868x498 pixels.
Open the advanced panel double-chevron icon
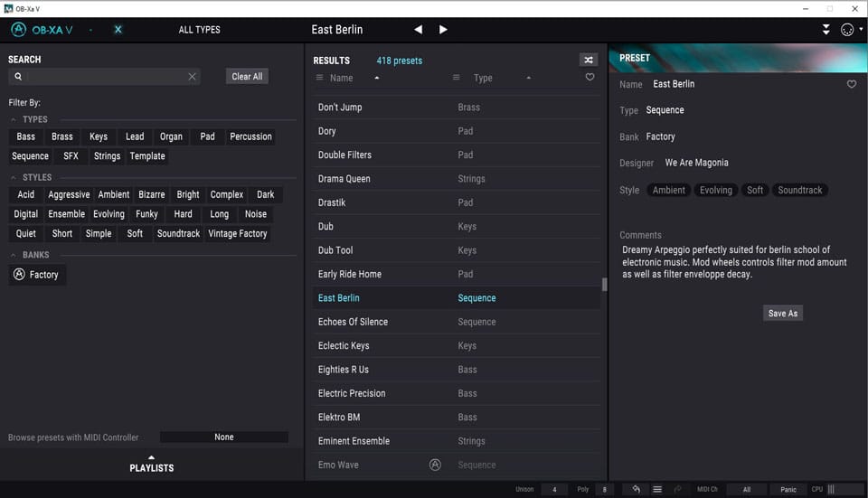coord(826,29)
